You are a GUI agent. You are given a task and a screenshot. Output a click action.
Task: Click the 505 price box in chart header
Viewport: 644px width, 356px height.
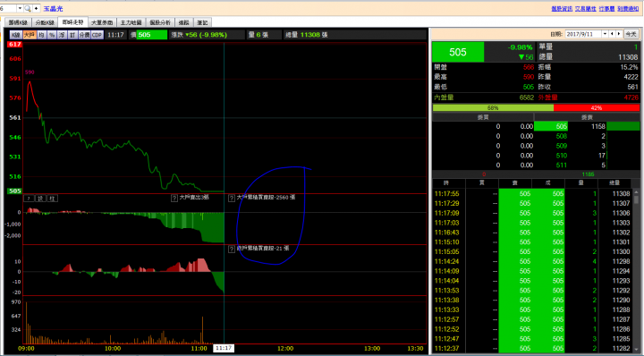coord(152,35)
